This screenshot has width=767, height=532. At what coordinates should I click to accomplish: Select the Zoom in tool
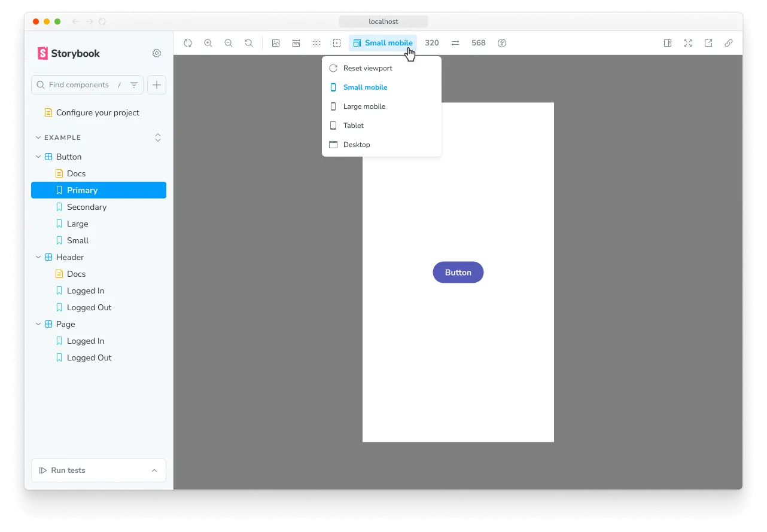point(208,42)
